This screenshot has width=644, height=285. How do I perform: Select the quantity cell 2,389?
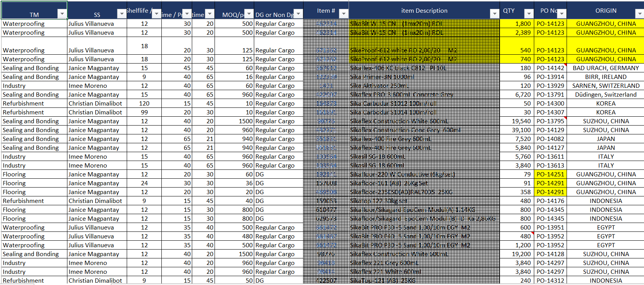pyautogui.click(x=517, y=33)
